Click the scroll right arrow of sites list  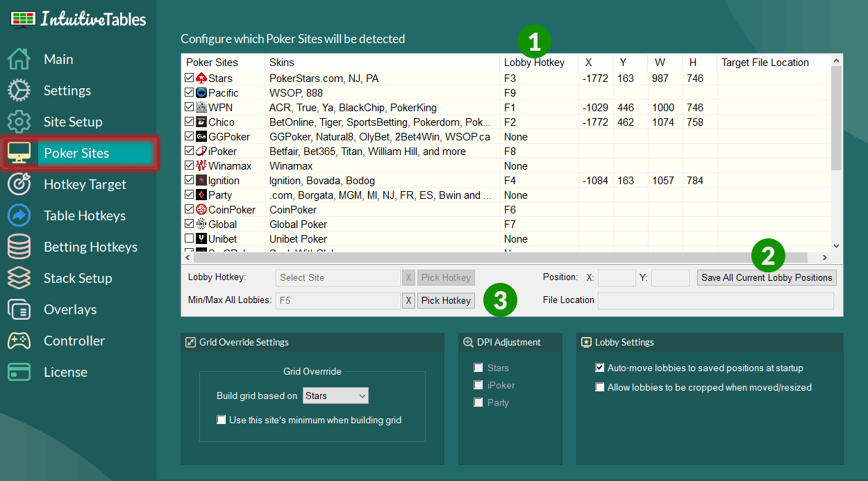click(824, 257)
